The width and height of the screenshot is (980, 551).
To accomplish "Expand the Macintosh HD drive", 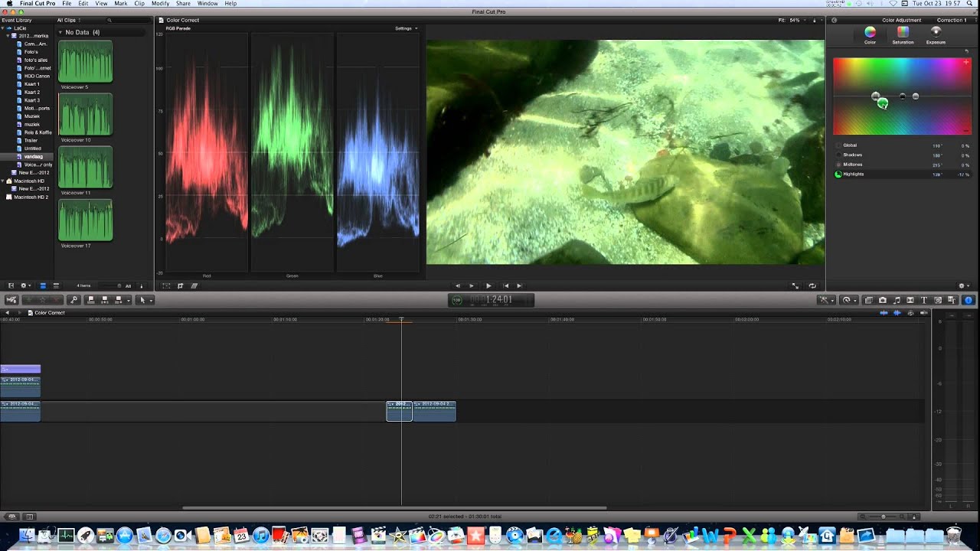I will tap(4, 181).
